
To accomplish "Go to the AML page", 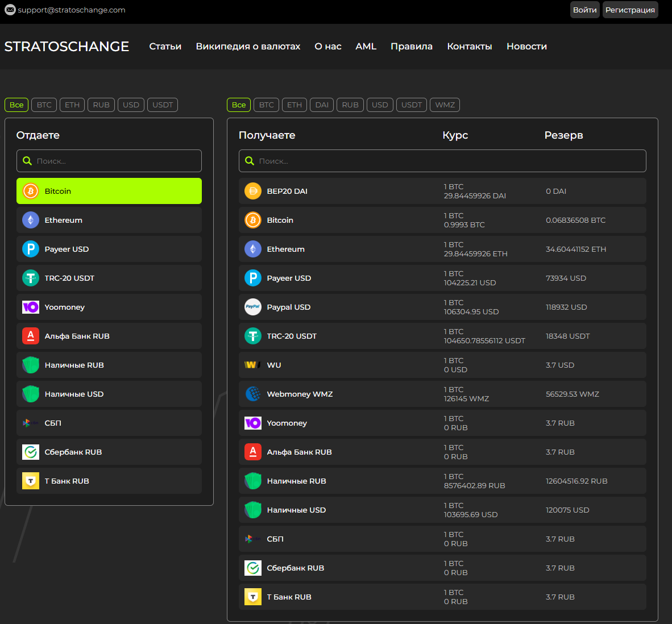I will pos(366,47).
